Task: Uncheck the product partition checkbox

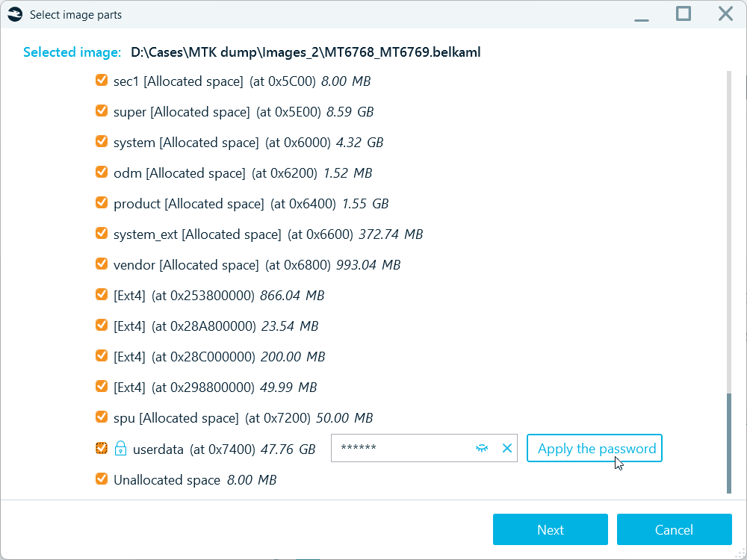Action: [102, 203]
